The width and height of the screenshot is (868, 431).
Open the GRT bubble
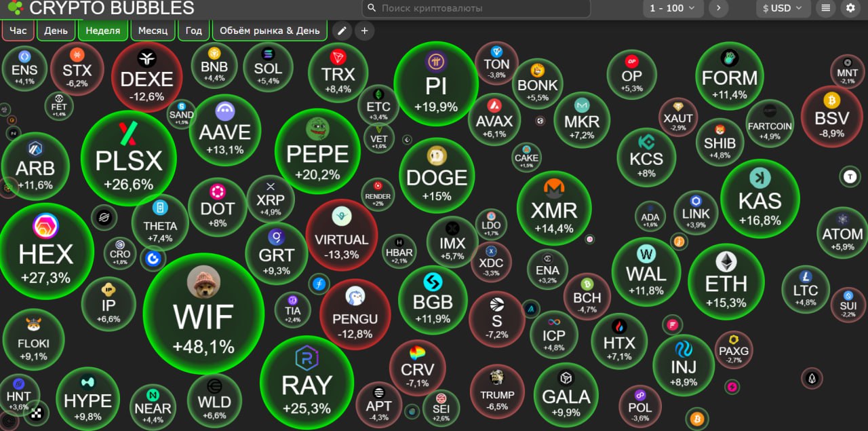pos(277,254)
